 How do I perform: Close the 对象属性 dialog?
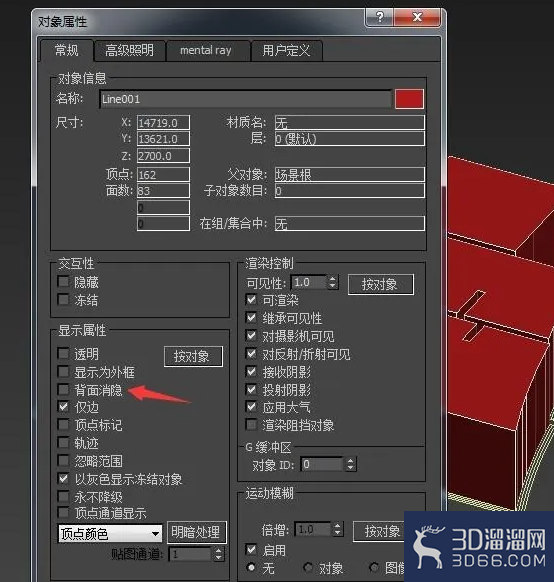pyautogui.click(x=417, y=17)
